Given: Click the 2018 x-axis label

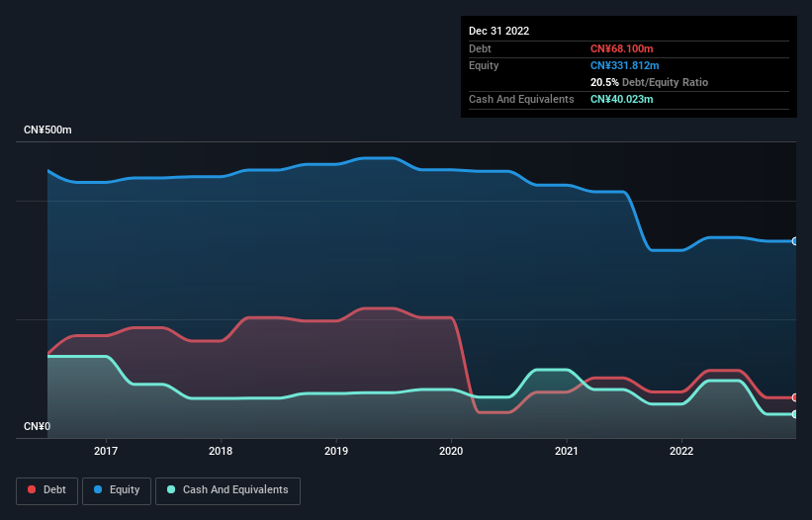Looking at the screenshot, I should (221, 451).
